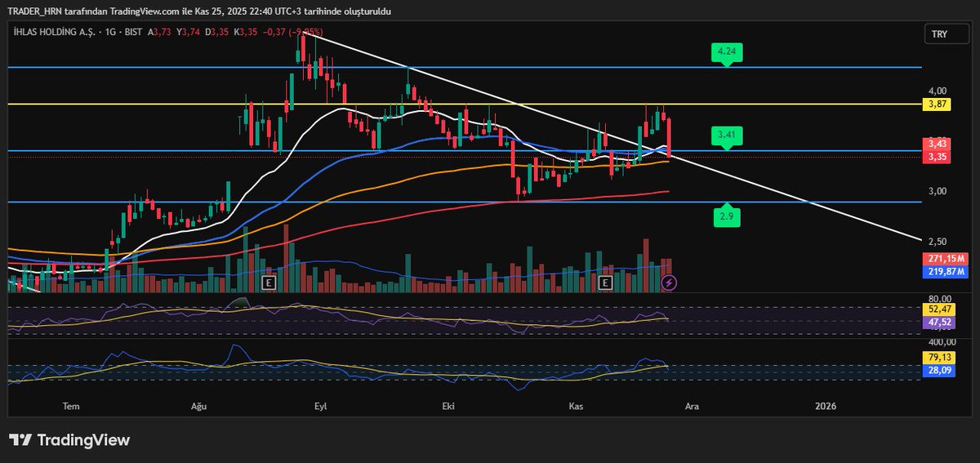Click the Eki label on the time axis
The width and height of the screenshot is (980, 463).
coord(447,405)
